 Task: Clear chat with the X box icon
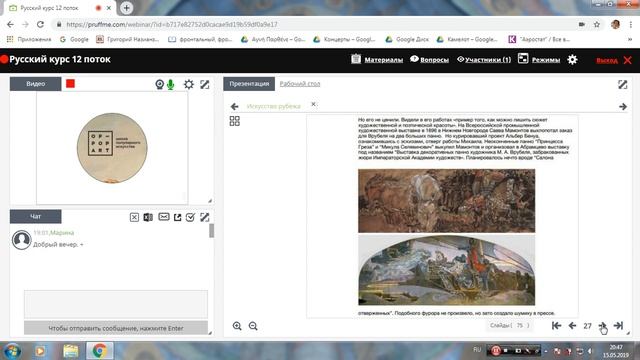point(134,217)
